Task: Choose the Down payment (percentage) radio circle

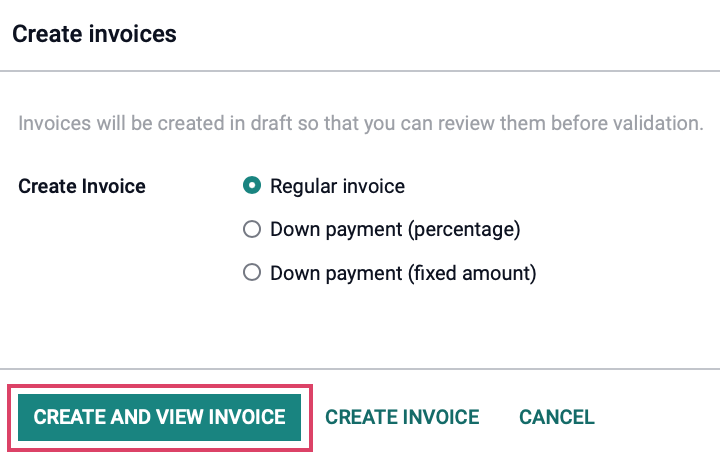Action: tap(252, 229)
